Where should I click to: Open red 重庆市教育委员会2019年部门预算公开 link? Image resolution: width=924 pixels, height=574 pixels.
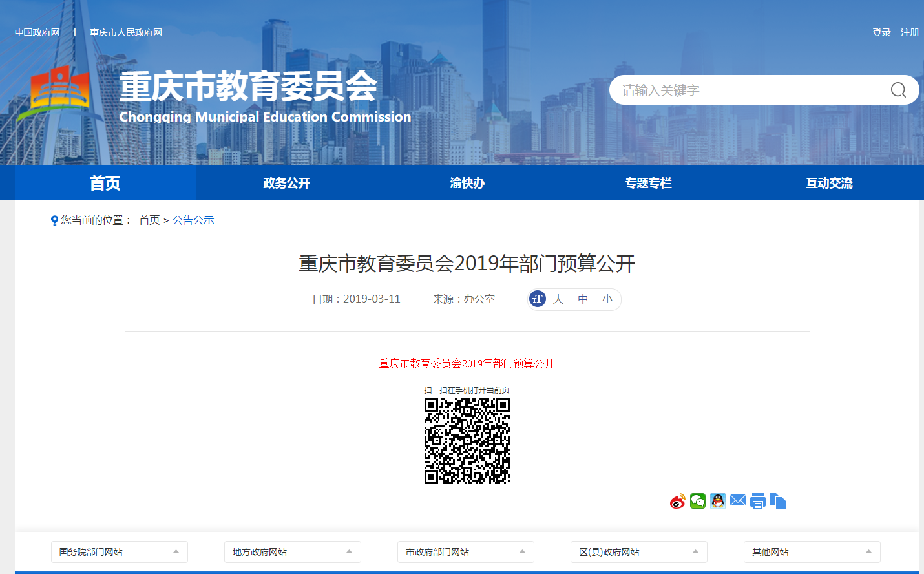click(x=467, y=363)
